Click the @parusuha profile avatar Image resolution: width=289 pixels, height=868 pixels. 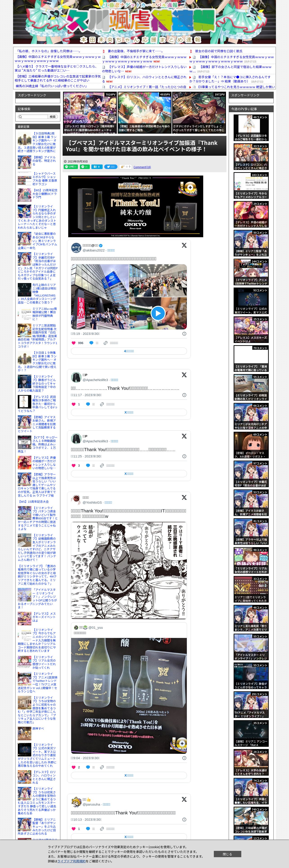pos(76,802)
